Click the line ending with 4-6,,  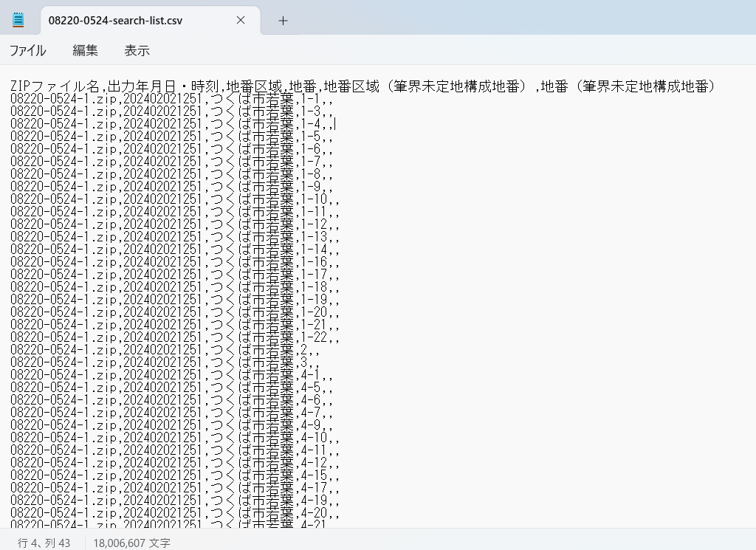pyautogui.click(x=171, y=399)
